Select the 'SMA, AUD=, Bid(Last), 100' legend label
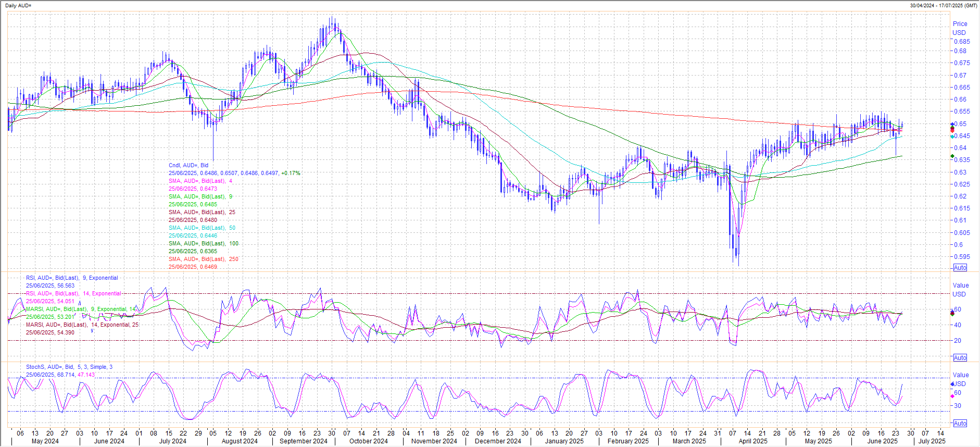Screen dimensions: 980x447 (x=204, y=244)
